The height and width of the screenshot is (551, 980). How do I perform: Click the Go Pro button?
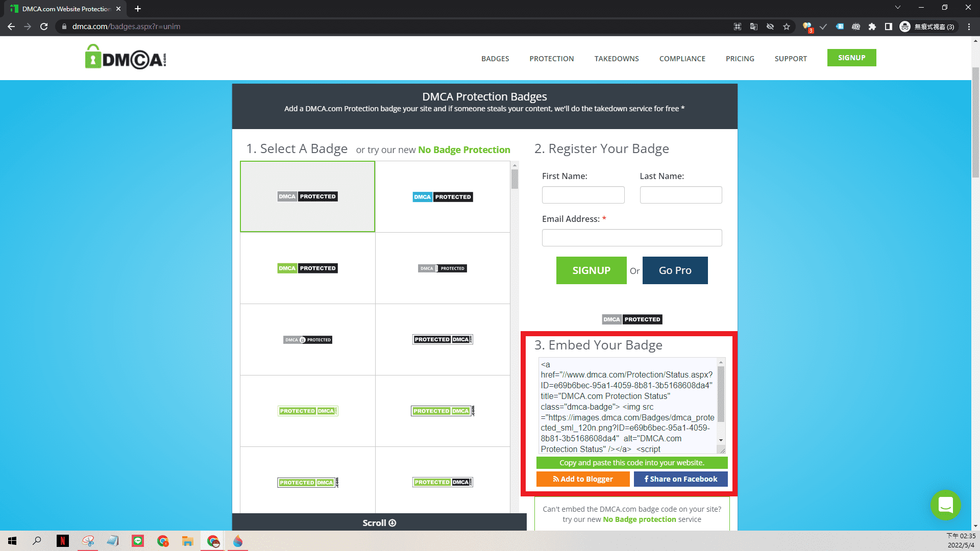point(675,270)
